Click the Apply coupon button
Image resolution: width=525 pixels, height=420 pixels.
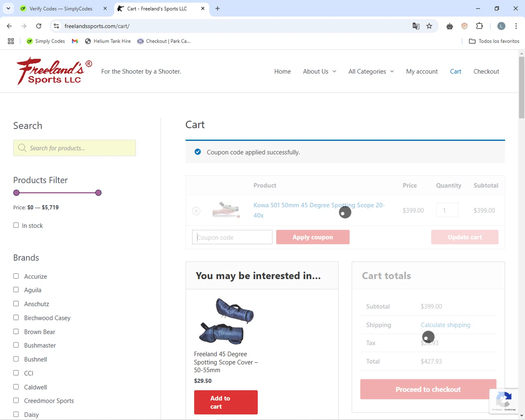[x=313, y=237]
